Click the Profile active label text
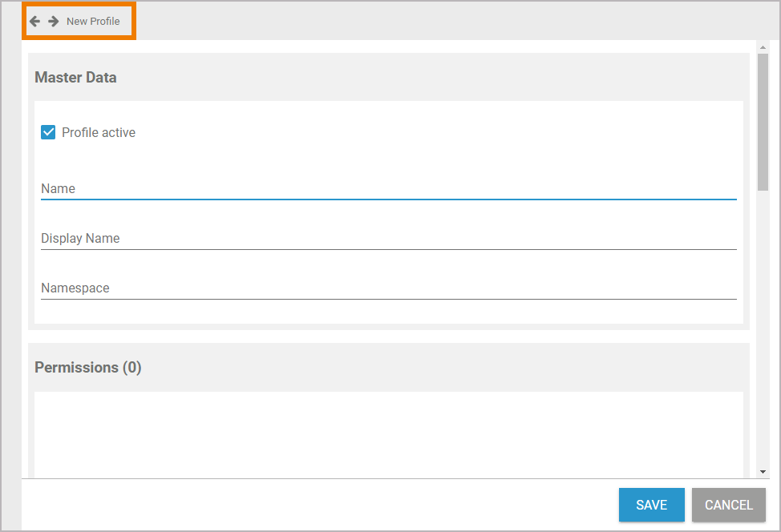Screen dimensions: 781x532 99,132
